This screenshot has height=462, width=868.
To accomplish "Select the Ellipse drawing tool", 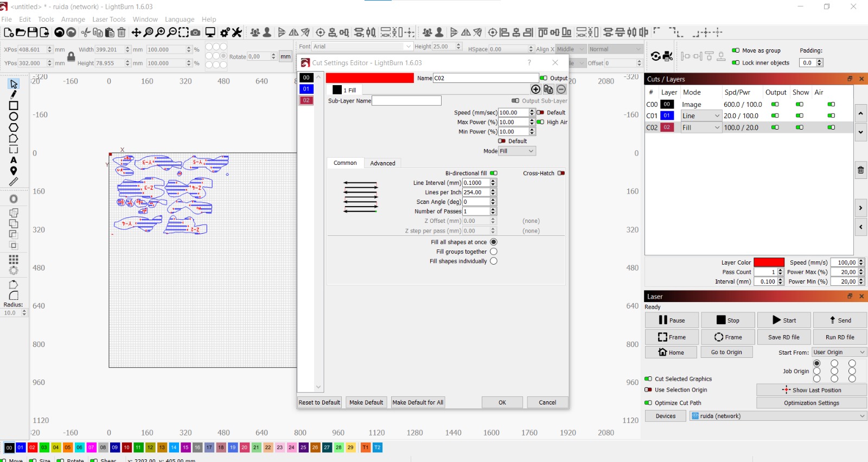I will pyautogui.click(x=14, y=117).
